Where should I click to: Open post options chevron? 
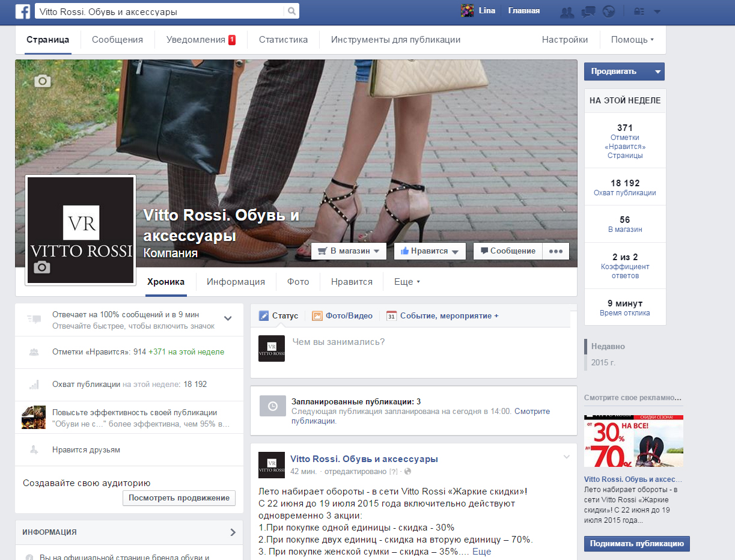point(566,457)
